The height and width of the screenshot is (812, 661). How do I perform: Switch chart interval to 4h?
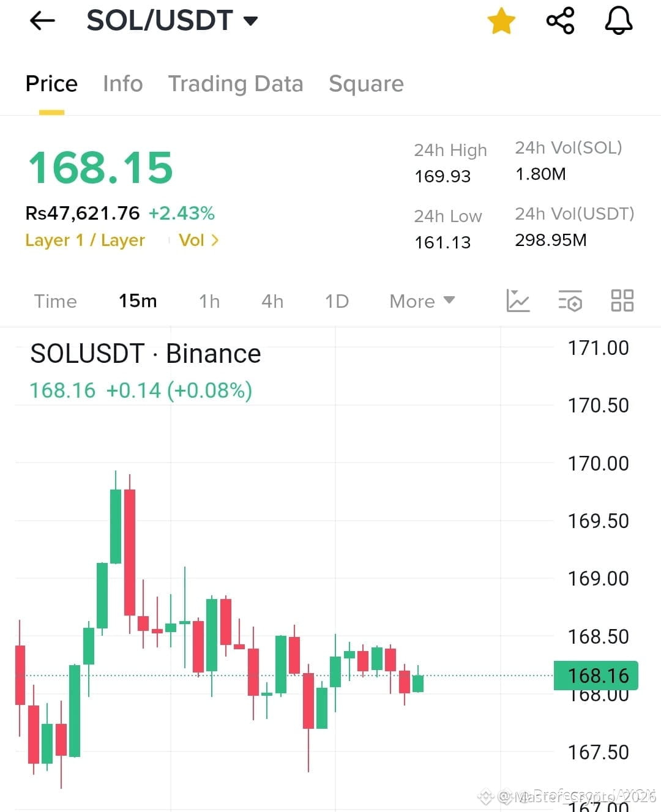pos(272,301)
